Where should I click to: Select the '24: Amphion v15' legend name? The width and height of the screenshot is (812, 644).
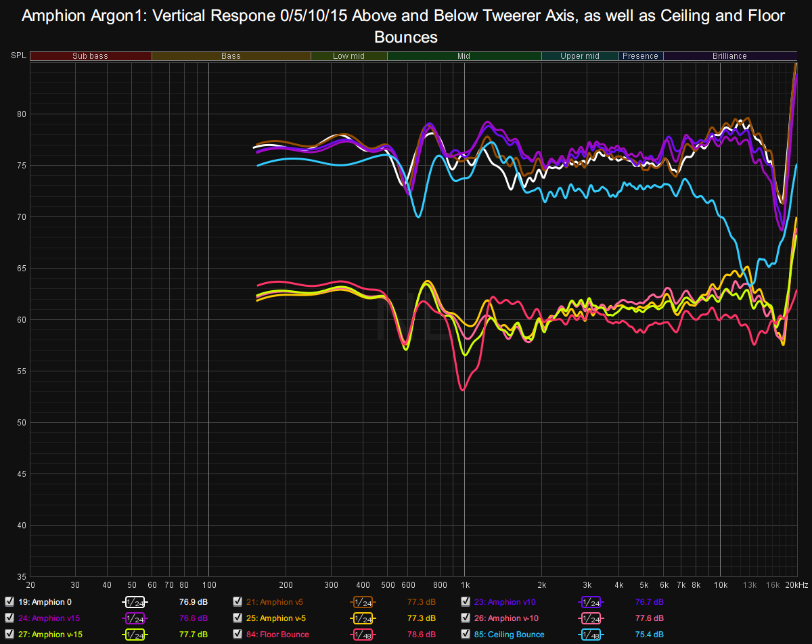tap(49, 618)
